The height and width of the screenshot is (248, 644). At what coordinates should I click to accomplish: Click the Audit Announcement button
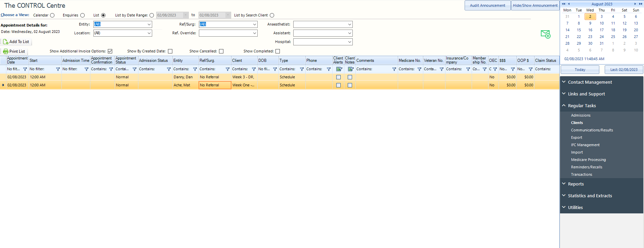pyautogui.click(x=487, y=5)
